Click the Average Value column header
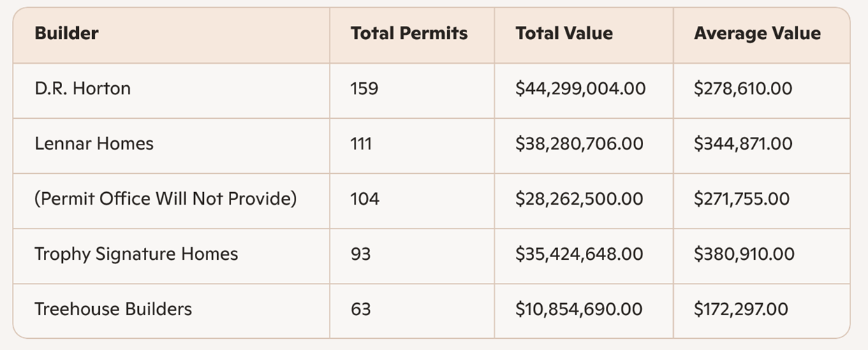Image resolution: width=868 pixels, height=350 pixels. (x=757, y=34)
